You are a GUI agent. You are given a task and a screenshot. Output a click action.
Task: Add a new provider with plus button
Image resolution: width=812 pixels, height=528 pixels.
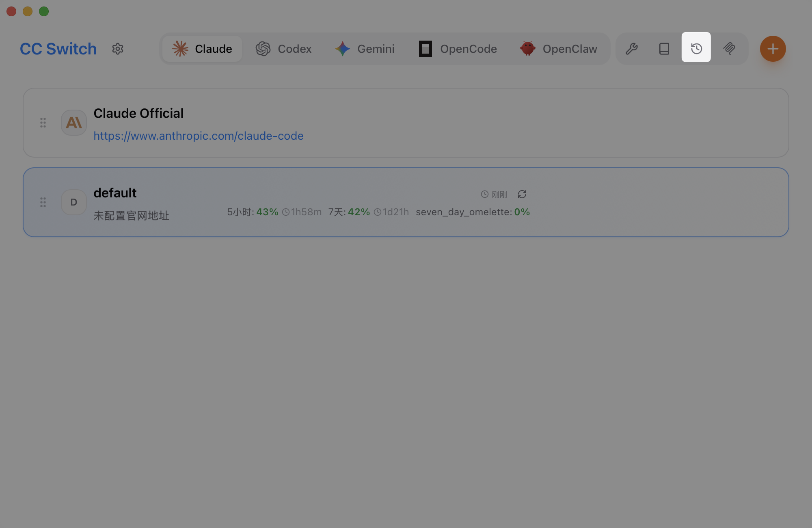tap(773, 49)
